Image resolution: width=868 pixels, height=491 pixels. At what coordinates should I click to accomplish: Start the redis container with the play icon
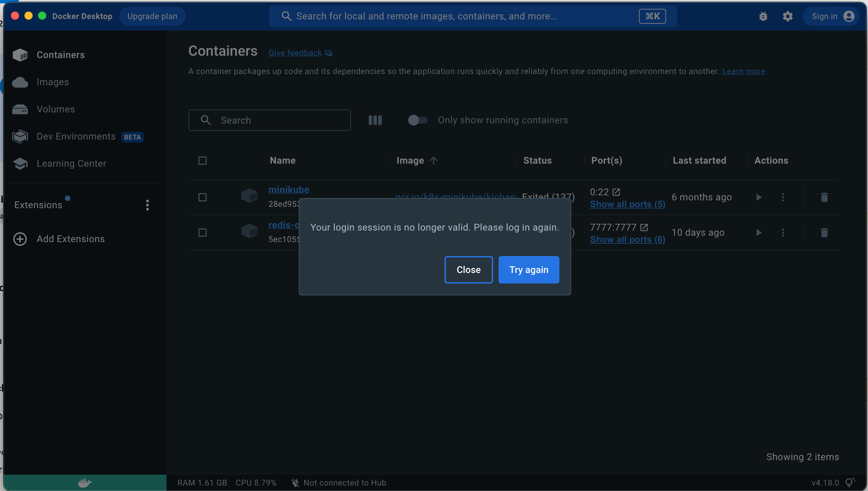click(x=759, y=233)
